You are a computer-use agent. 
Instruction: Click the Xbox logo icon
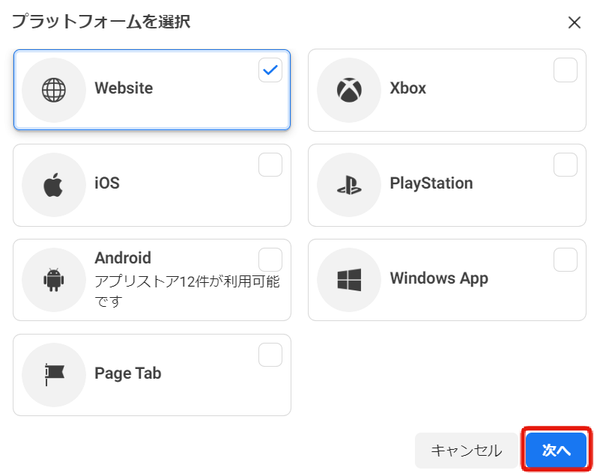[x=349, y=90]
